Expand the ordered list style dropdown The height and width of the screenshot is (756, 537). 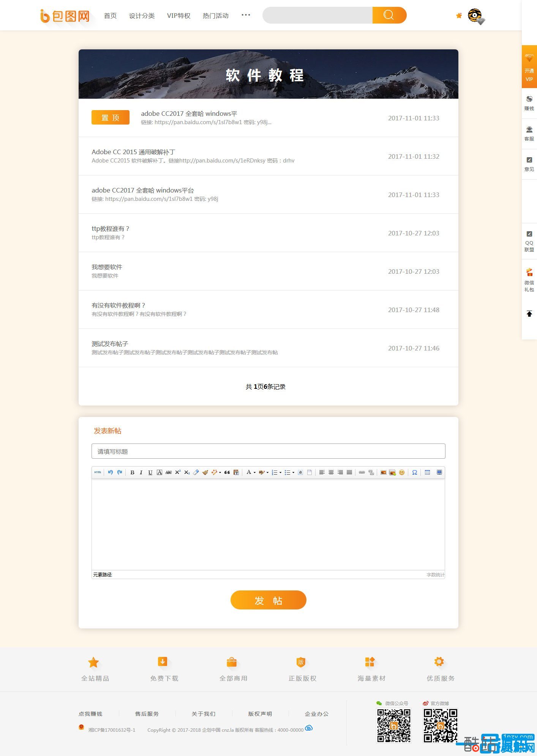[280, 473]
